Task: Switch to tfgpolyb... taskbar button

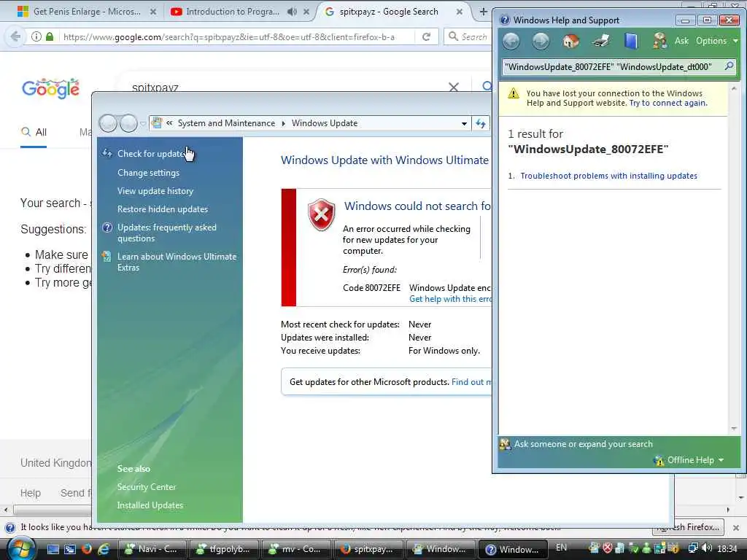Action: (224, 549)
